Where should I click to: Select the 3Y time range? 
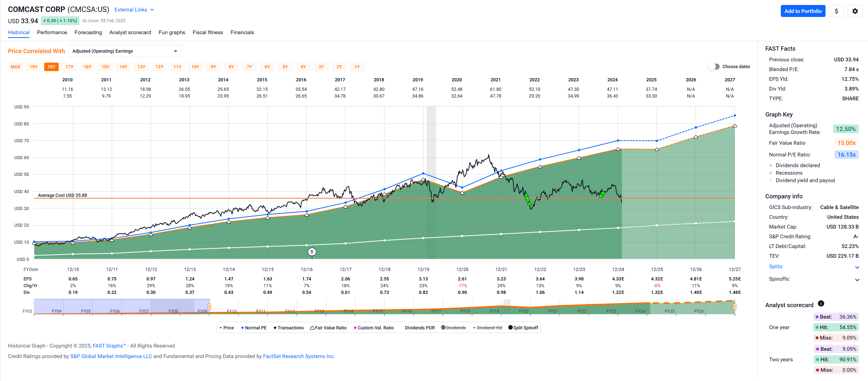tap(321, 67)
